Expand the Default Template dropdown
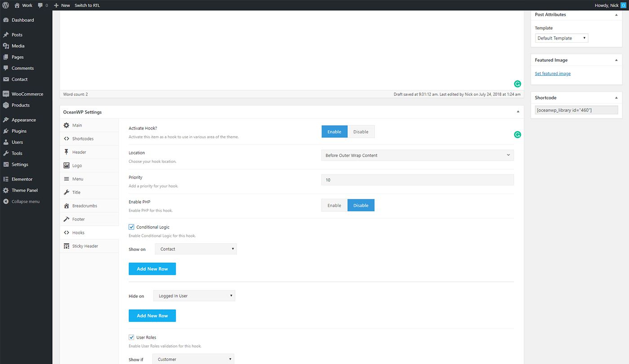The height and width of the screenshot is (364, 629). (562, 38)
